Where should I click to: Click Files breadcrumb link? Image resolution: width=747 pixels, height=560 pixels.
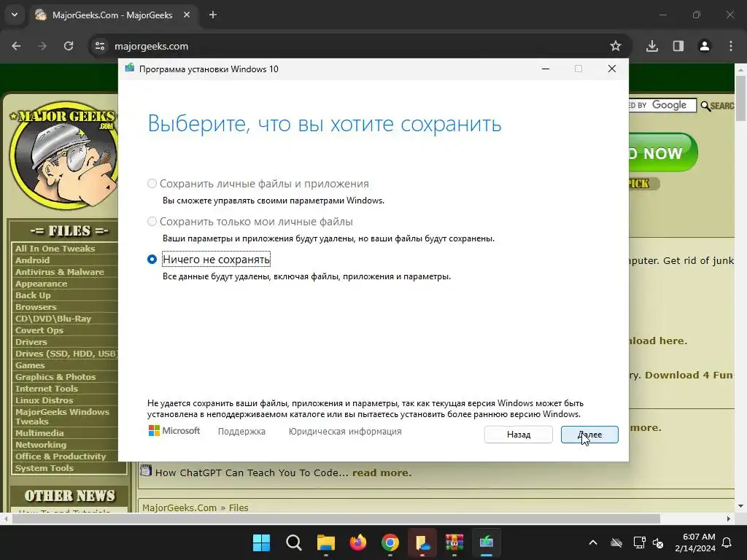[x=239, y=507]
